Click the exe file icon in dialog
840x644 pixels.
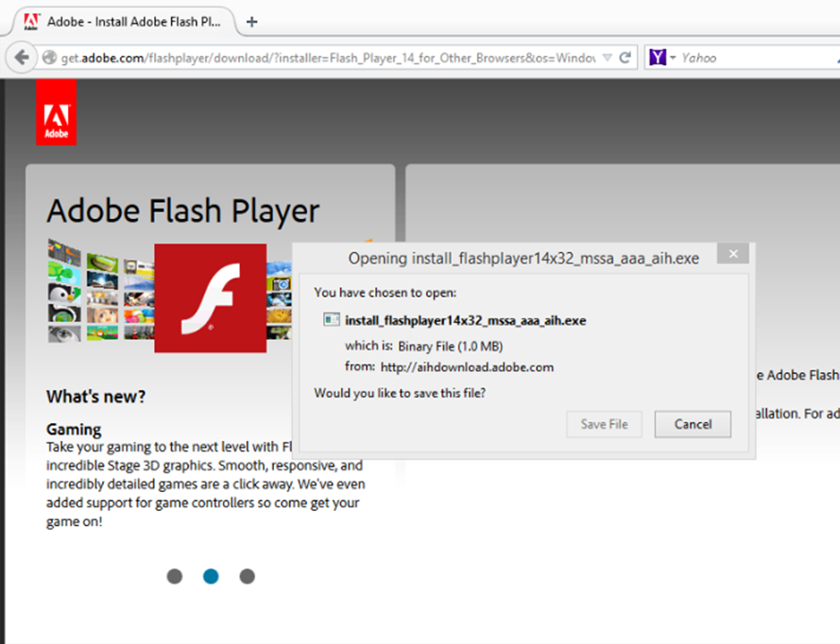click(332, 320)
